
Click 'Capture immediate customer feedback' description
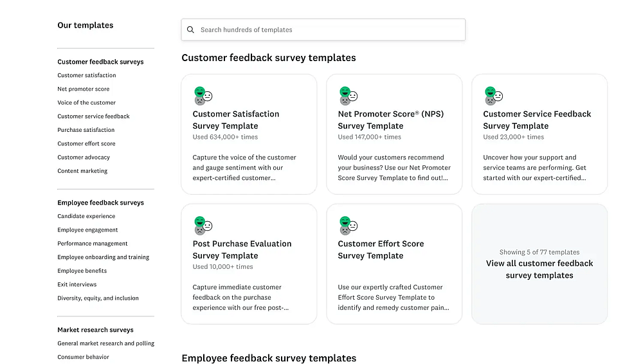tap(240, 297)
